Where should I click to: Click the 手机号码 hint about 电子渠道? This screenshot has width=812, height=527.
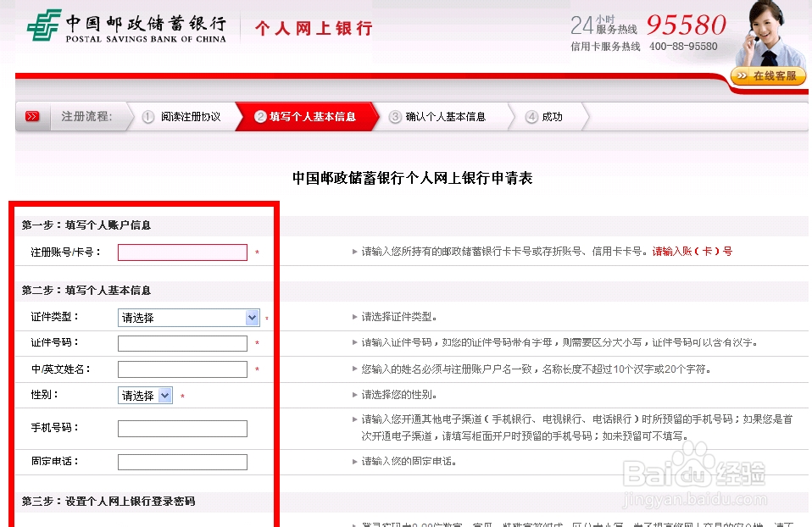577,428
